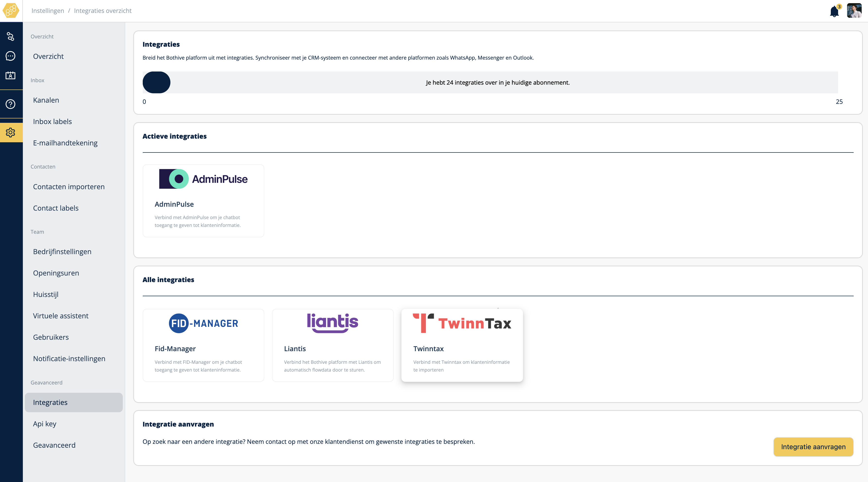The height and width of the screenshot is (482, 868).
Task: Click the Bothive hexagon logo
Action: click(11, 11)
